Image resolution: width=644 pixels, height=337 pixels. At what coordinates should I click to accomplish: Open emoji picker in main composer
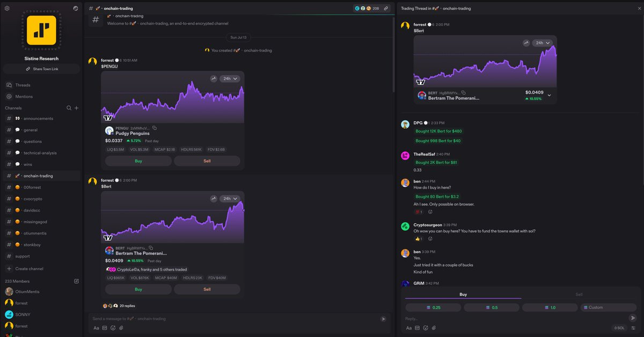coord(113,328)
